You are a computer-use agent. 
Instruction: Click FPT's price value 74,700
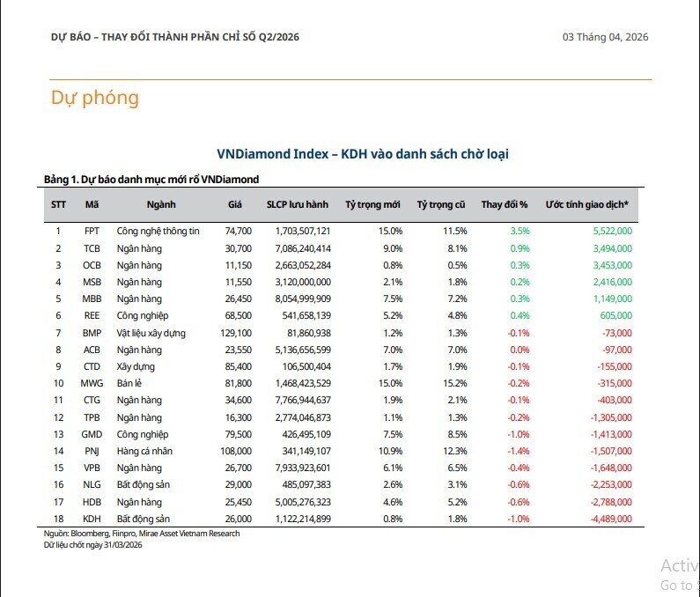click(238, 231)
